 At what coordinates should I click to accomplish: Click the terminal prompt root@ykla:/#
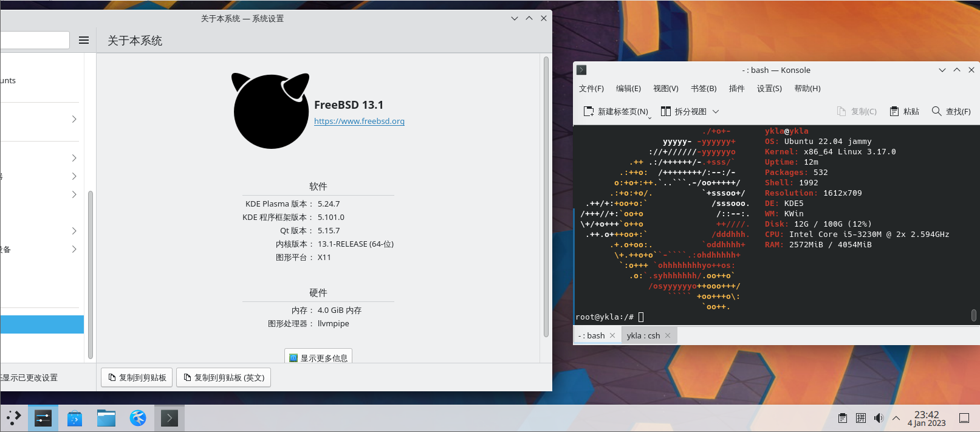pos(605,317)
